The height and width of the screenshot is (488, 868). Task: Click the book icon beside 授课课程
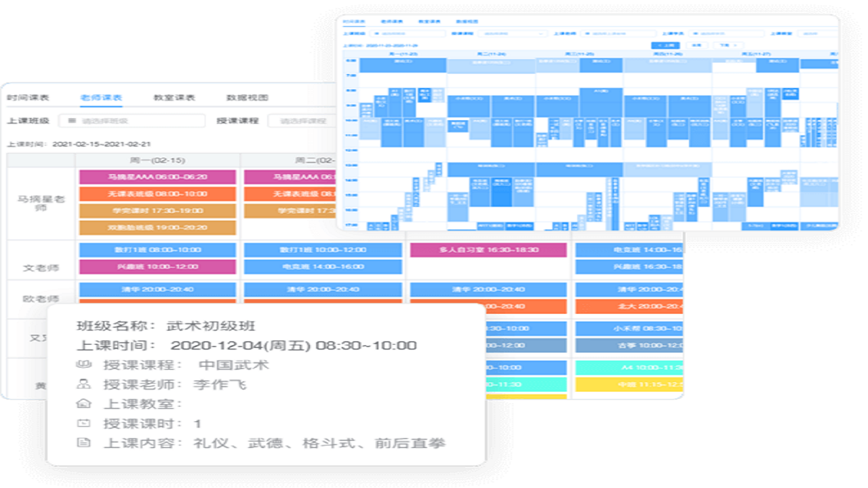pyautogui.click(x=83, y=364)
